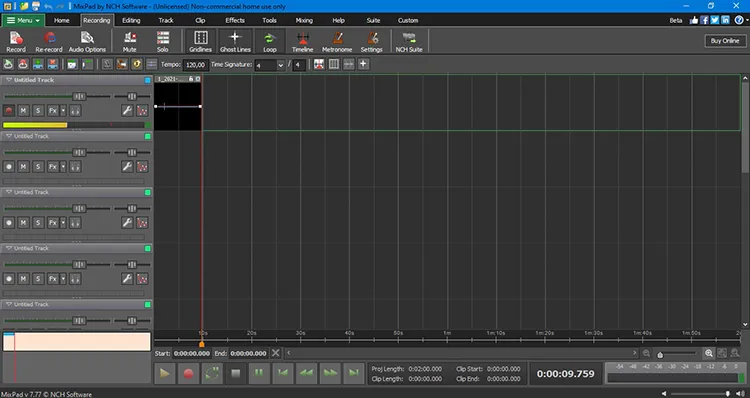Open the Metronome tool
Viewport: 750px width, 398px height.
coord(337,41)
